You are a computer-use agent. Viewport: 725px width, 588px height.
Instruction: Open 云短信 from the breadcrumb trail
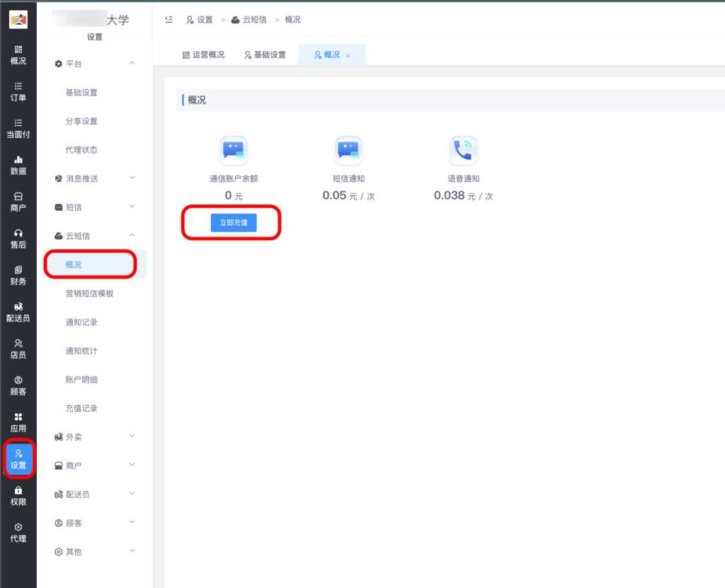pyautogui.click(x=255, y=20)
